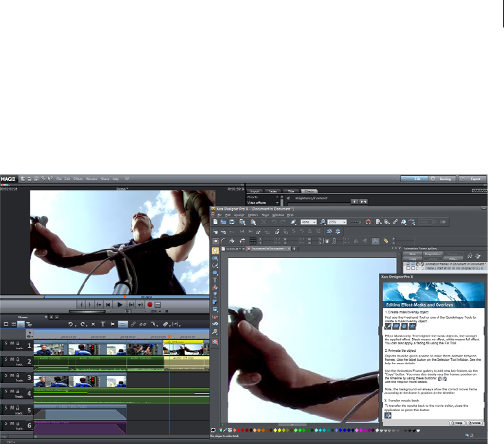The height and width of the screenshot is (444, 504).
Task: Tick the first checkbox on the Frame 1 row
Action: click(x=408, y=268)
